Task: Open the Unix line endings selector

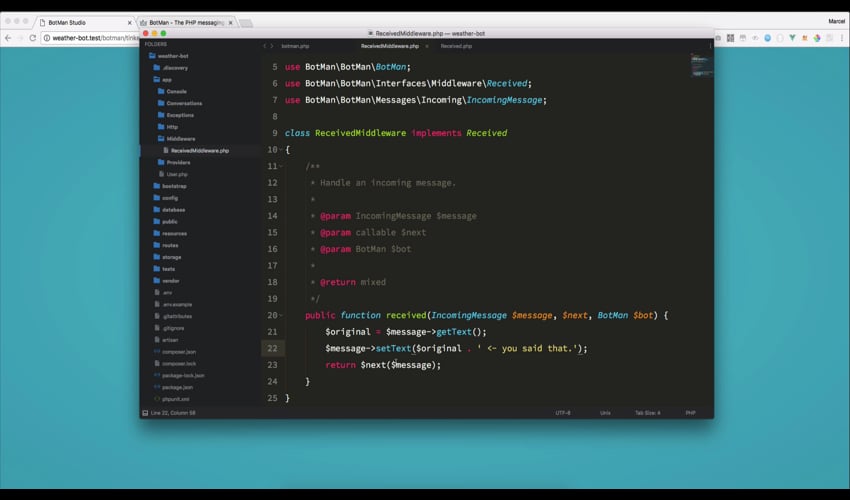Action: (x=605, y=413)
